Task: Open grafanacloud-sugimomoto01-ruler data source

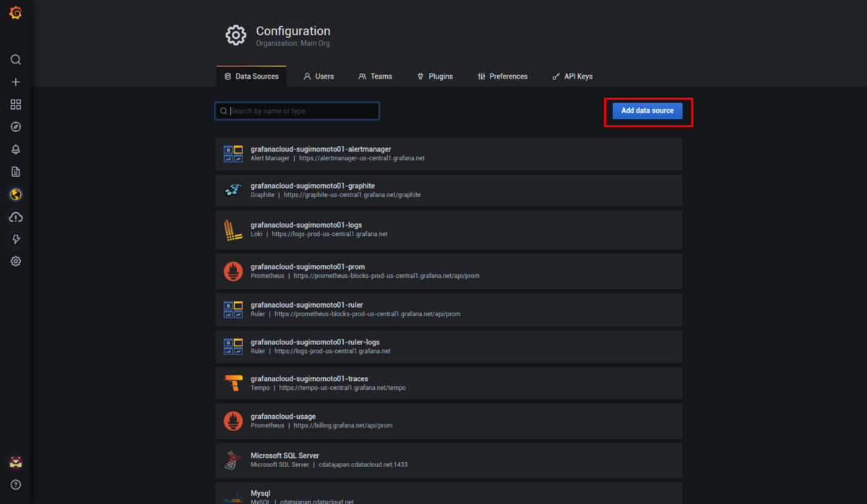Action: click(x=449, y=310)
